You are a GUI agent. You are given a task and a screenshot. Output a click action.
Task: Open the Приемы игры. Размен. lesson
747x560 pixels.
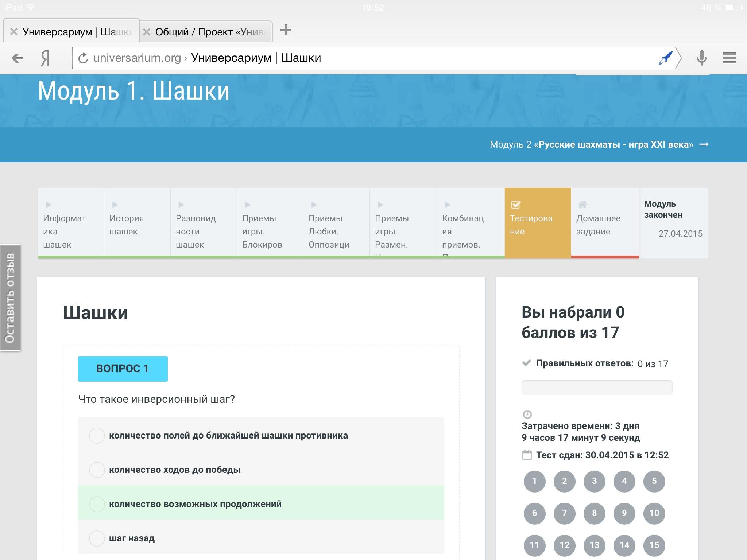[x=403, y=223]
